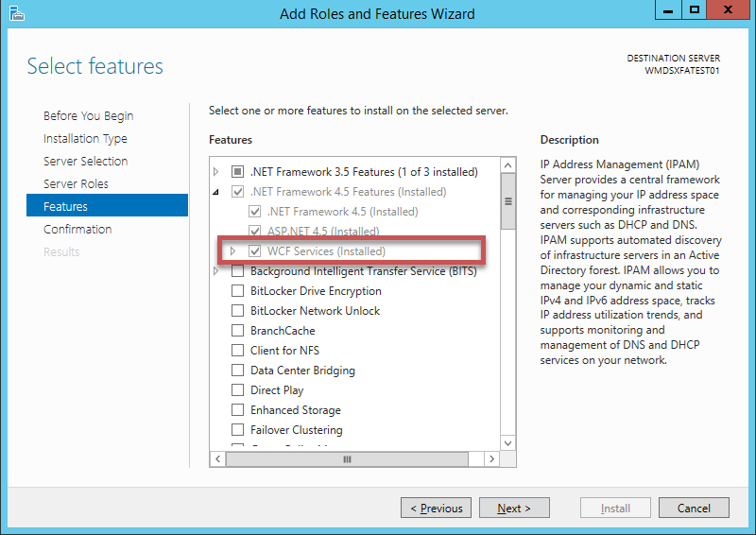
Task: Open the Confirmation step in sidebar
Action: [77, 229]
